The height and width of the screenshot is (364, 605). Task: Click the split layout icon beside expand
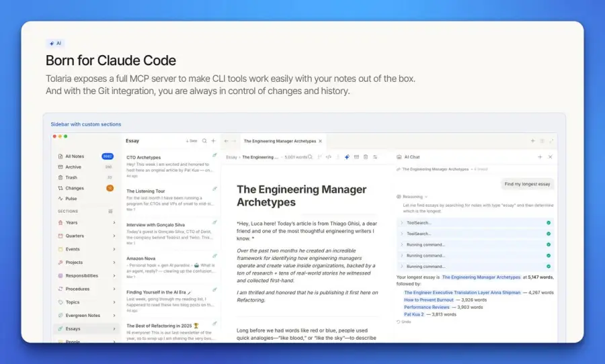point(542,141)
